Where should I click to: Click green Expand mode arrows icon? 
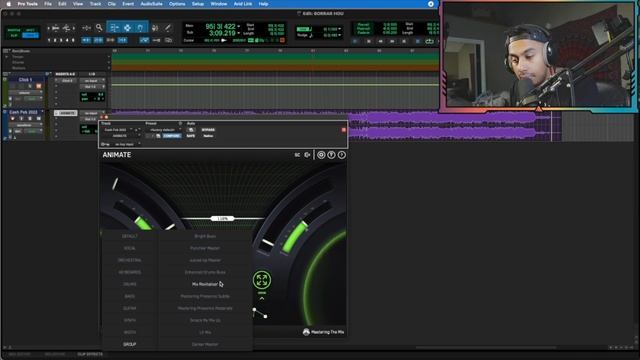tap(262, 280)
